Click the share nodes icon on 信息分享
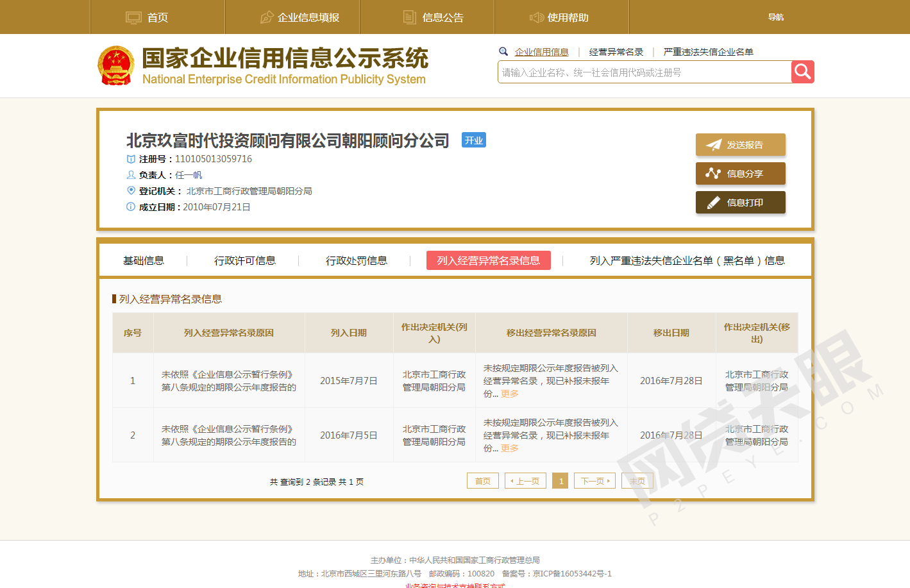This screenshot has width=910, height=588. tap(713, 173)
